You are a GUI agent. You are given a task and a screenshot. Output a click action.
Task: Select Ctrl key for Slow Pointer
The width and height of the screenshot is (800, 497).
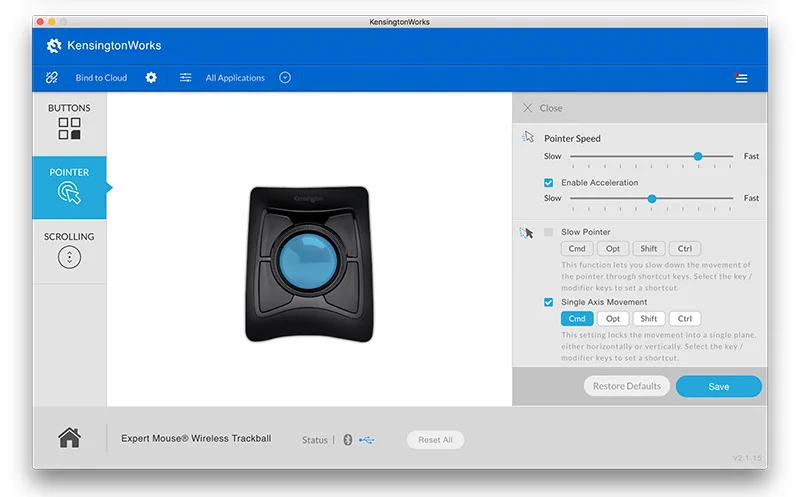point(685,248)
